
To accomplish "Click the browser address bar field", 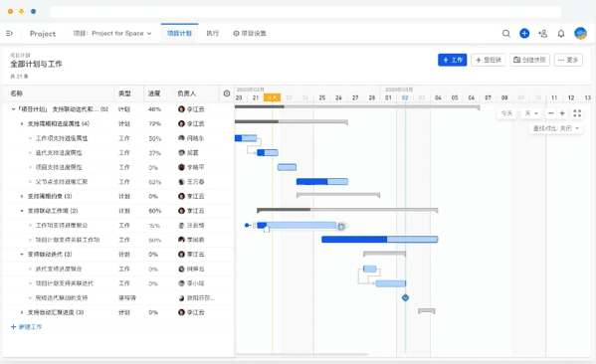I will 305,12.
